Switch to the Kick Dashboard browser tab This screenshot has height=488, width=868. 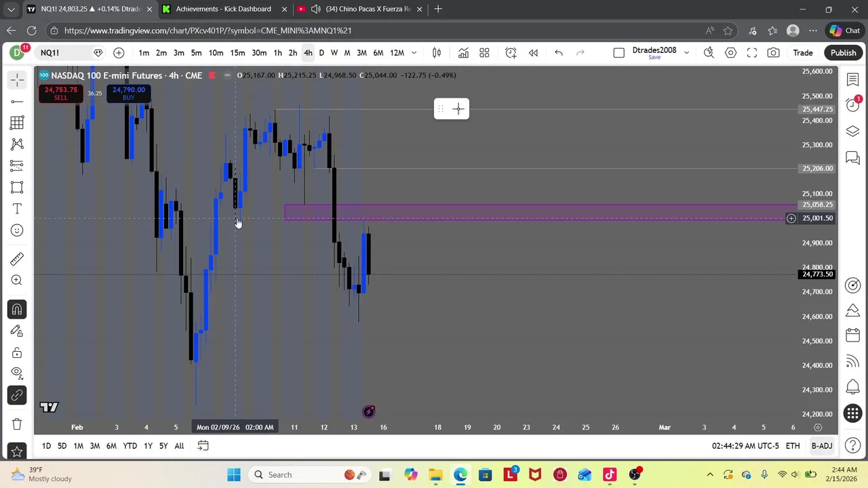[223, 9]
